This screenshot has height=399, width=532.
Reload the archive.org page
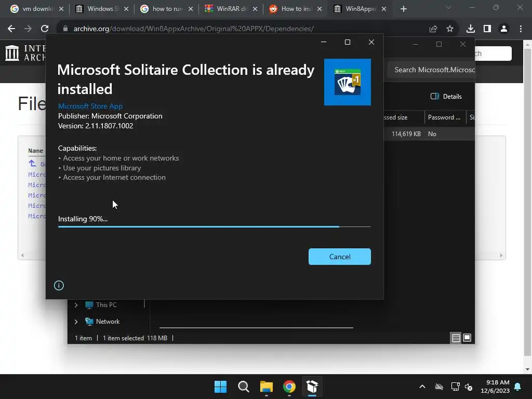coord(45,29)
